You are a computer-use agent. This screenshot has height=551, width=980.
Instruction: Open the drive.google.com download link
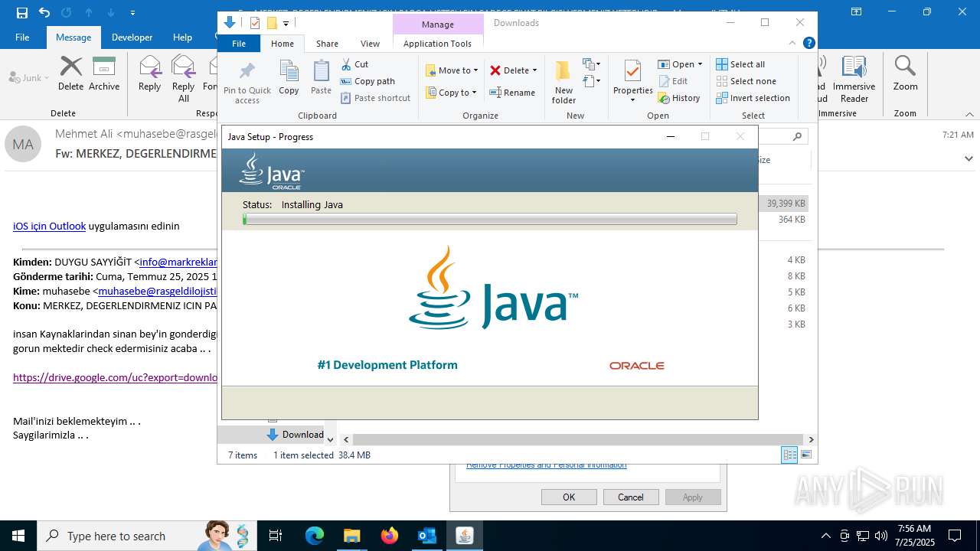[x=116, y=377]
